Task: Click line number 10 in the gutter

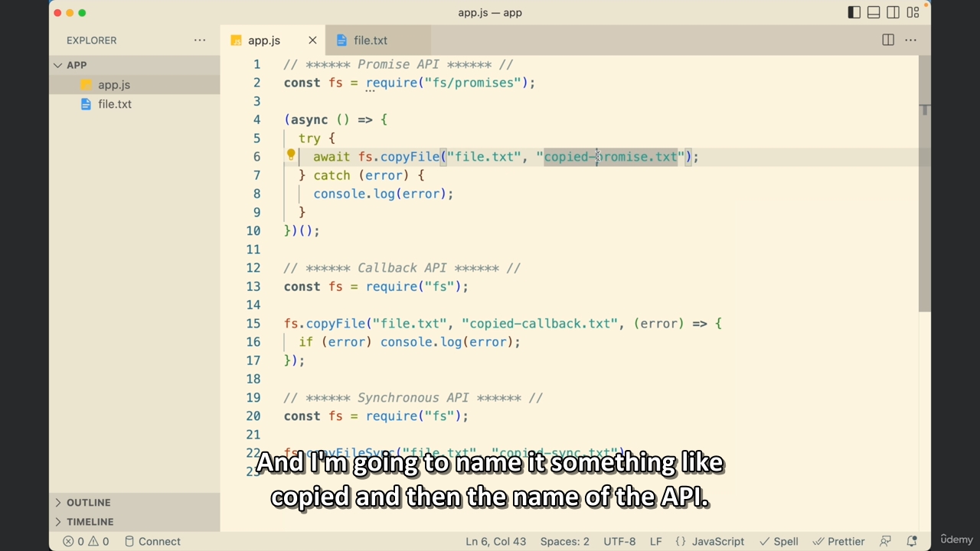Action: click(x=253, y=231)
